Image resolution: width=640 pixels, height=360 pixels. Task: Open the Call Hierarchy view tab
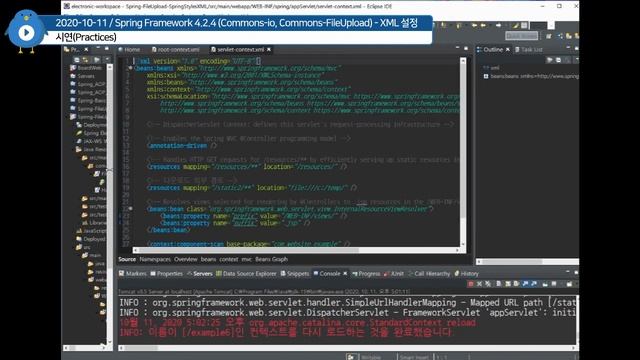(429, 273)
